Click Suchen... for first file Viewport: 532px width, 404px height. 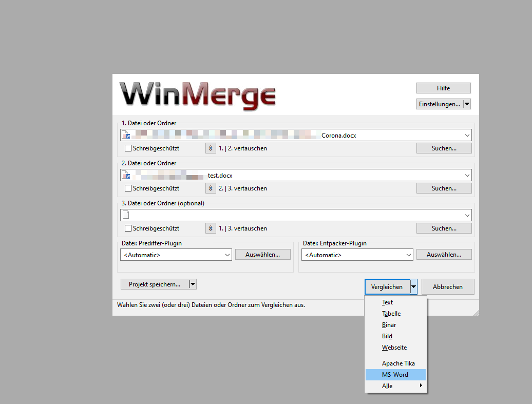point(444,148)
